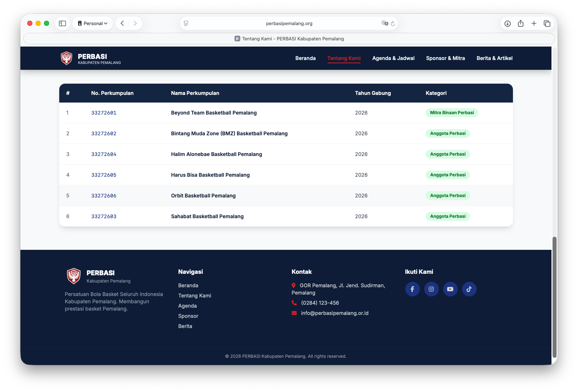
Task: Click the translate page icon
Action: [385, 23]
